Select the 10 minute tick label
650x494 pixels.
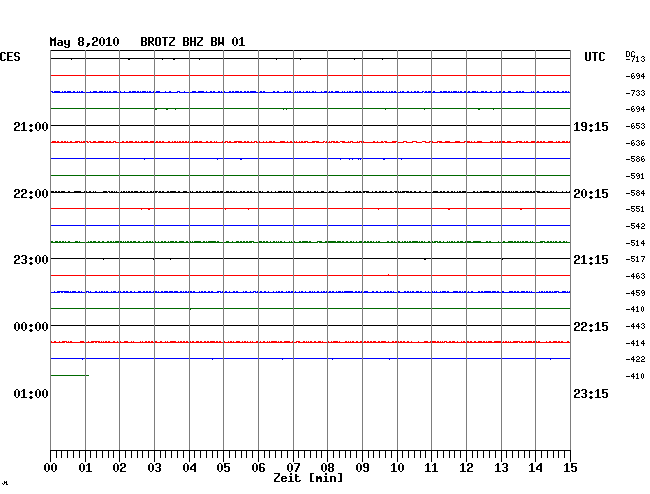pyautogui.click(x=397, y=467)
